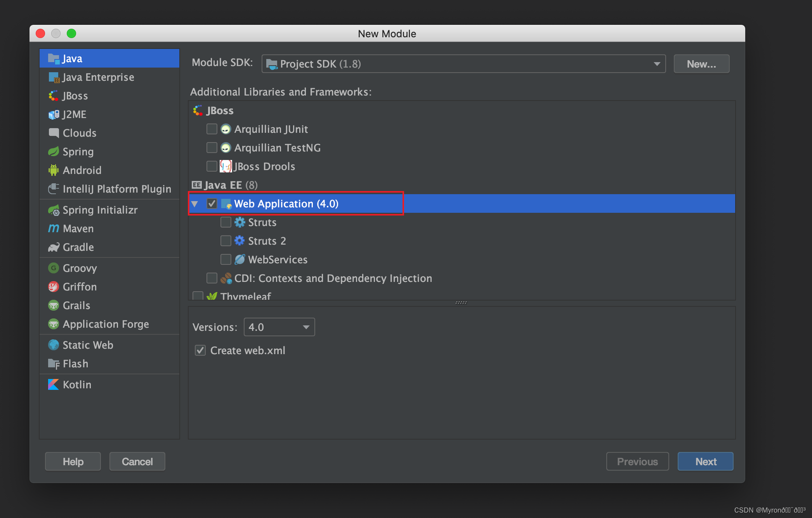
Task: Select Spring Initializr in the sidebar
Action: click(x=100, y=210)
